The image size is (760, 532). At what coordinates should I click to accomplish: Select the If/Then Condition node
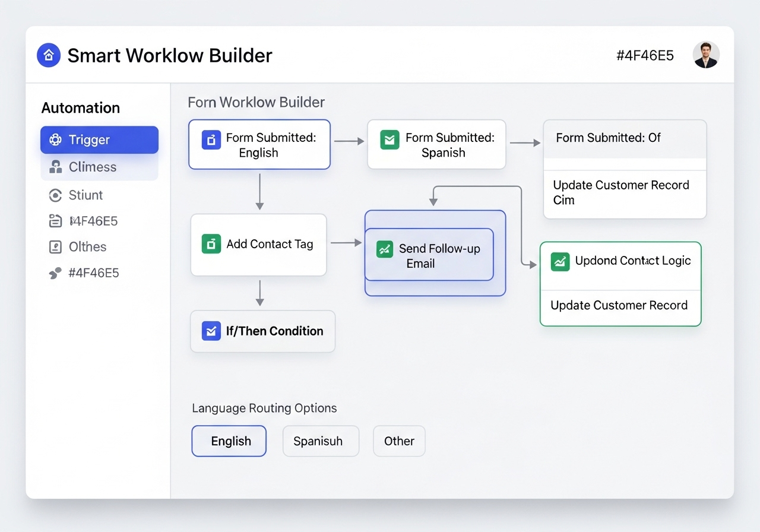coord(262,331)
